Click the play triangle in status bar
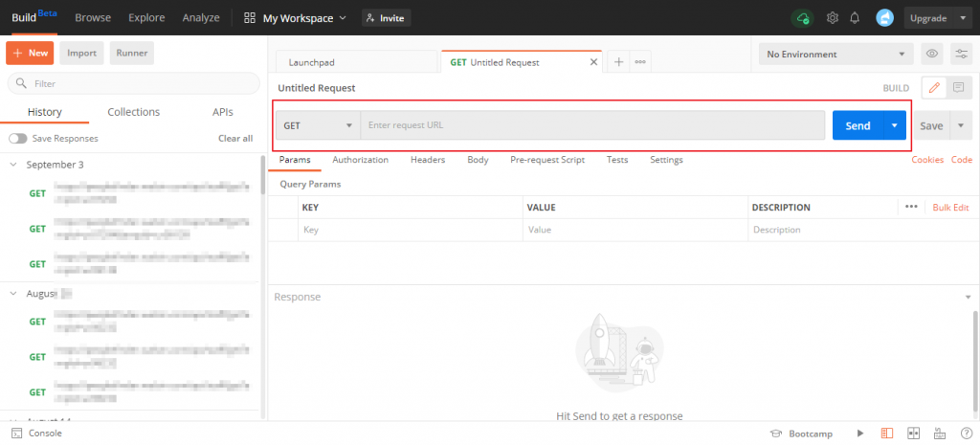 pos(860,433)
